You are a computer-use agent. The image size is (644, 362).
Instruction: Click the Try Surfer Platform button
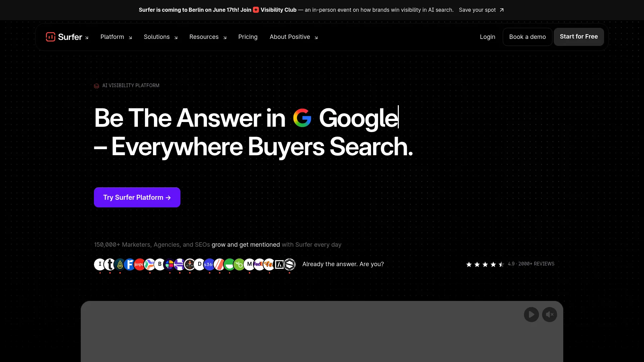coord(137,197)
